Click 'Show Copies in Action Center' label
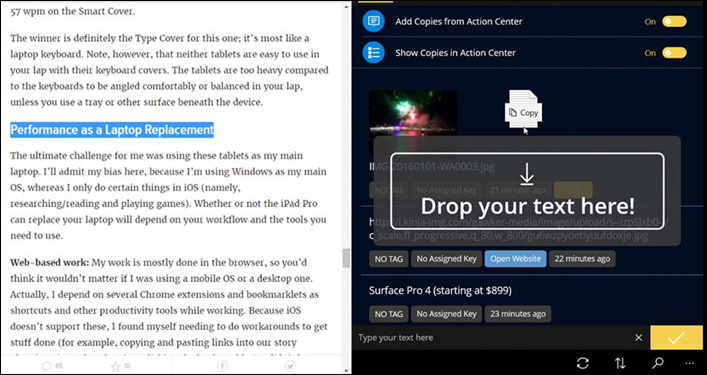The image size is (707, 375). 455,53
